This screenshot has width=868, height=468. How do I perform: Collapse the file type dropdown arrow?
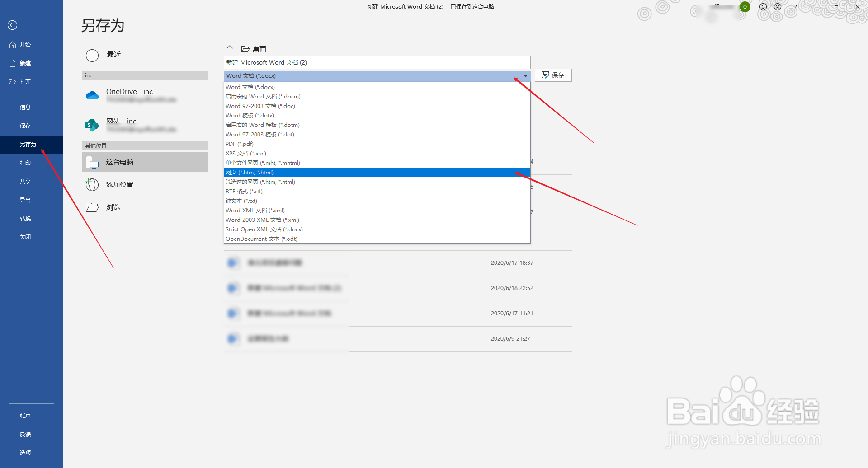525,76
